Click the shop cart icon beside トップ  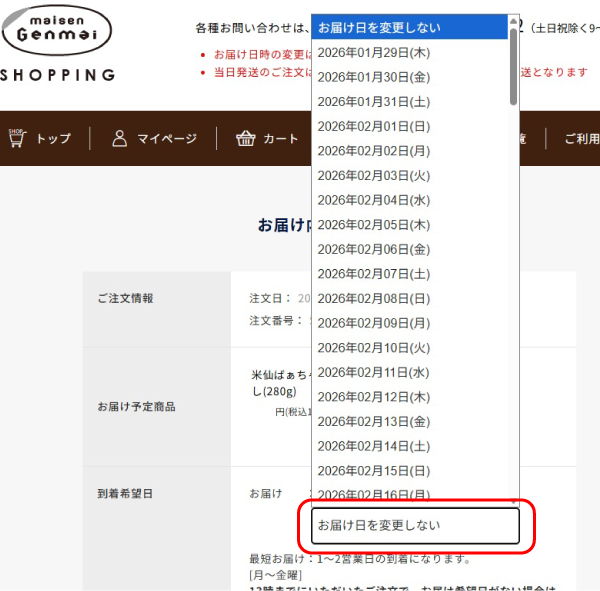(x=17, y=138)
